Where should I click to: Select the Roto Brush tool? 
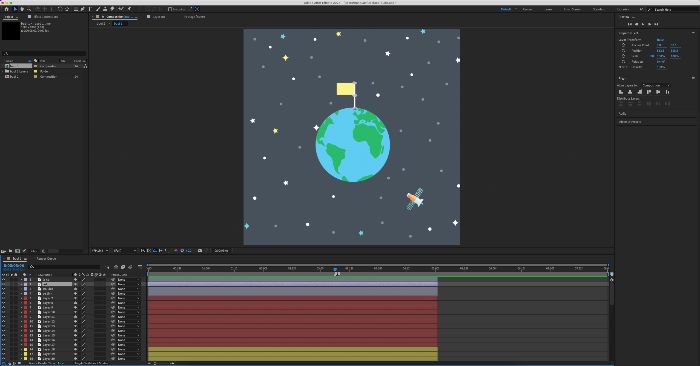tap(121, 9)
